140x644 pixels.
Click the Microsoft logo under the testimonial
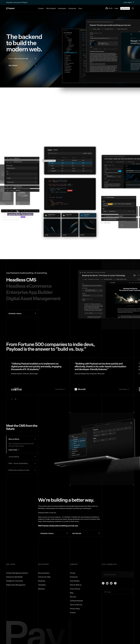pos(80,389)
